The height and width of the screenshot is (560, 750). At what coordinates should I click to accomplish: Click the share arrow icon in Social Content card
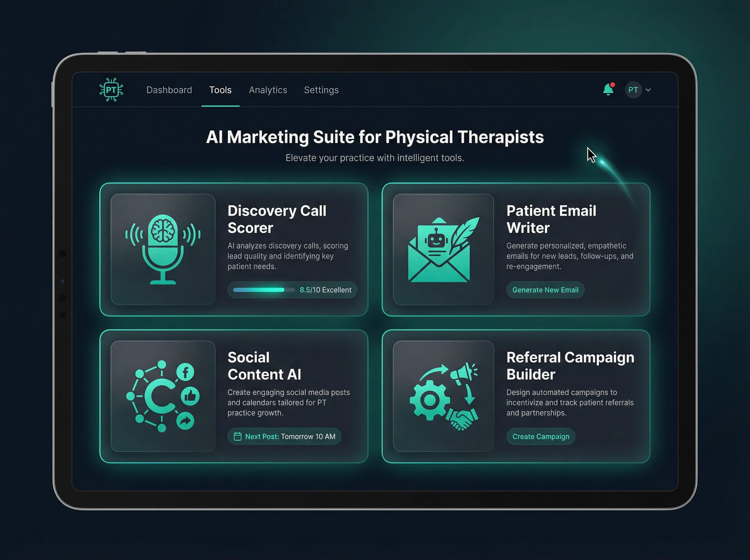186,421
